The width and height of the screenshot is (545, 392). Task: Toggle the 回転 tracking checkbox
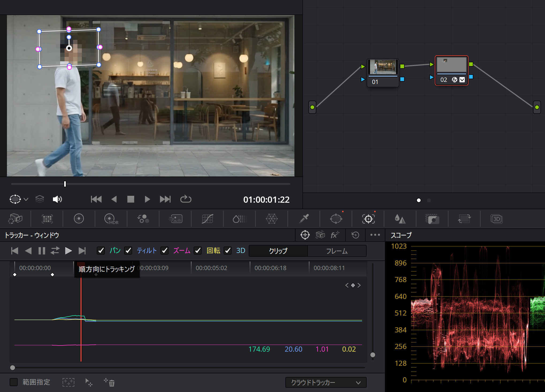[x=198, y=251]
